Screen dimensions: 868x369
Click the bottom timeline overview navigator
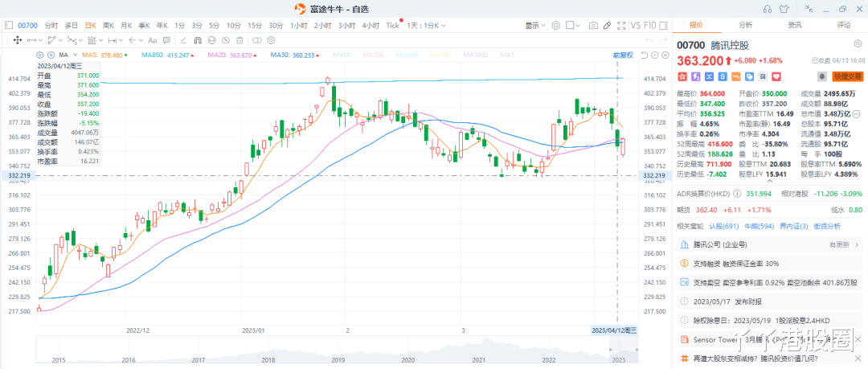point(336,350)
